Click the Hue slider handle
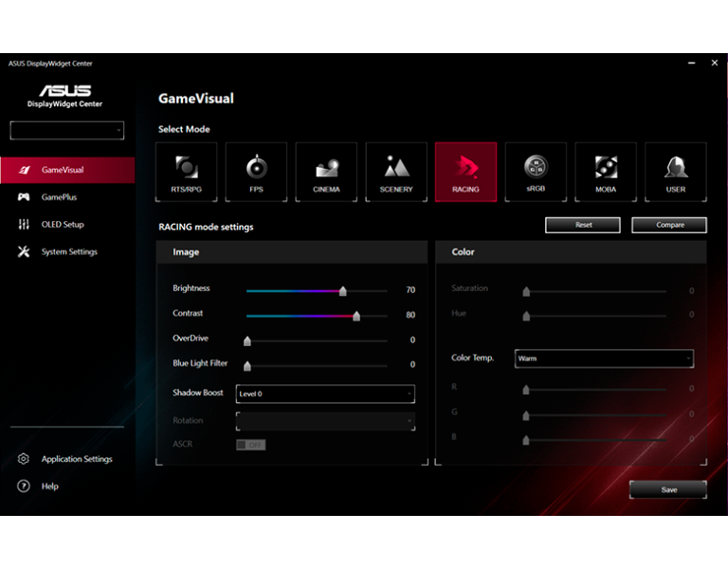Image resolution: width=728 pixels, height=569 pixels. [526, 317]
